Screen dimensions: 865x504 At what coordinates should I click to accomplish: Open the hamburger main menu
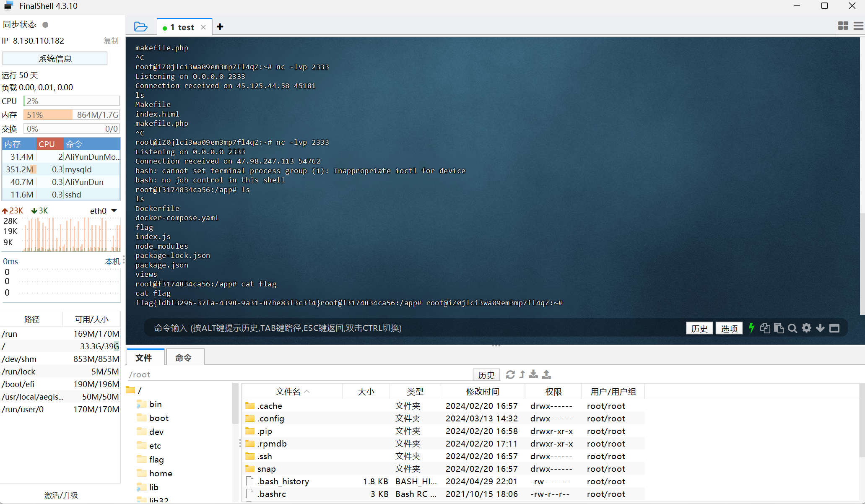coord(858,26)
